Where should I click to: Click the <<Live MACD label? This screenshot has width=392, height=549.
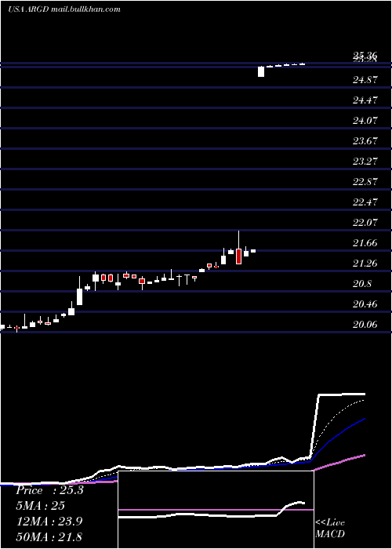pos(330,528)
